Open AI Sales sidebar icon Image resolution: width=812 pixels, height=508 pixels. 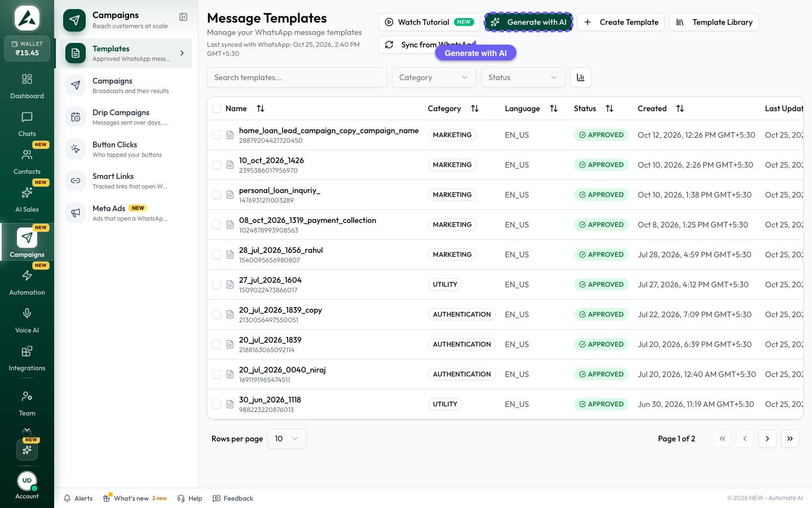pyautogui.click(x=27, y=192)
